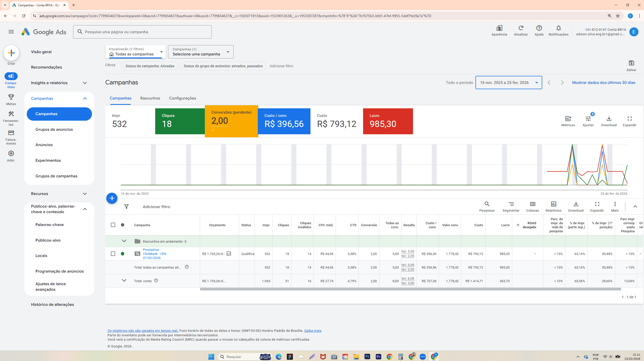Open the Colunas column editor

(x=532, y=206)
